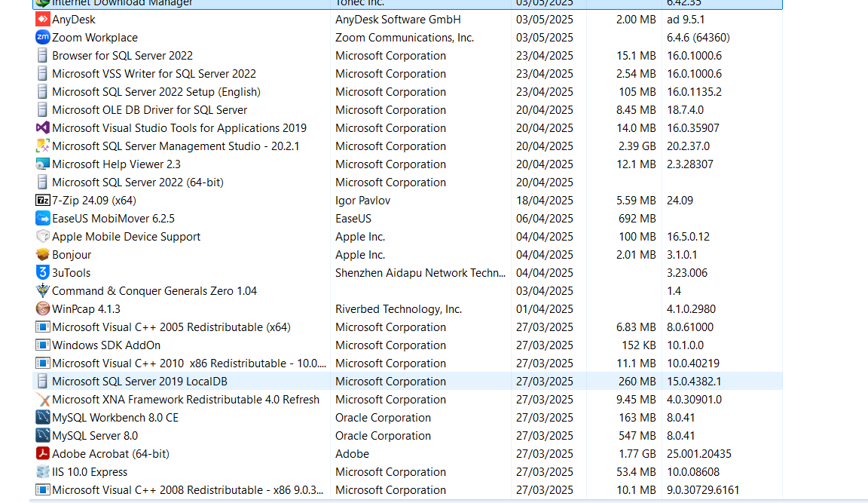This screenshot has width=868, height=503.
Task: Select Microsoft Visual Studio Tools for Applications 2019
Action: 179,128
